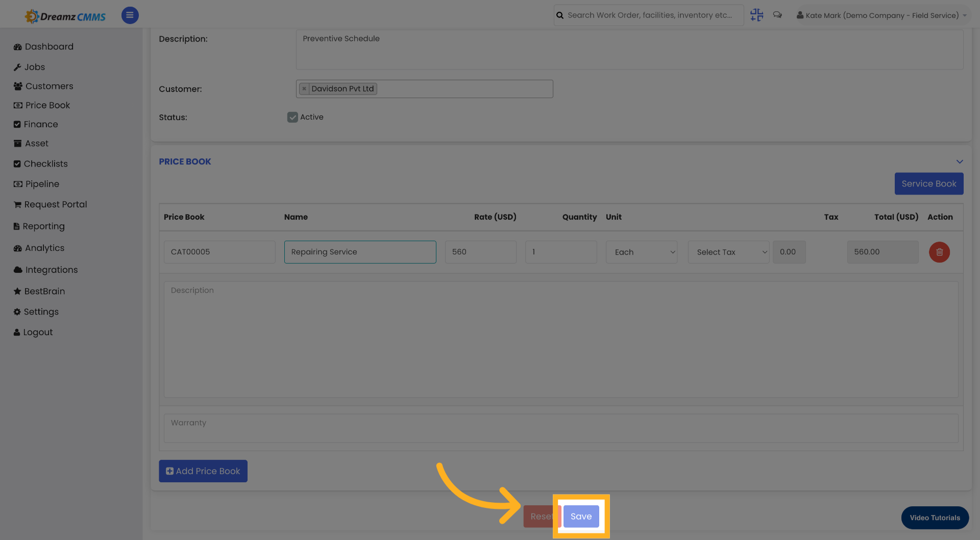Screen dimensions: 980x540
Task: Click the work order search field
Action: pos(648,15)
